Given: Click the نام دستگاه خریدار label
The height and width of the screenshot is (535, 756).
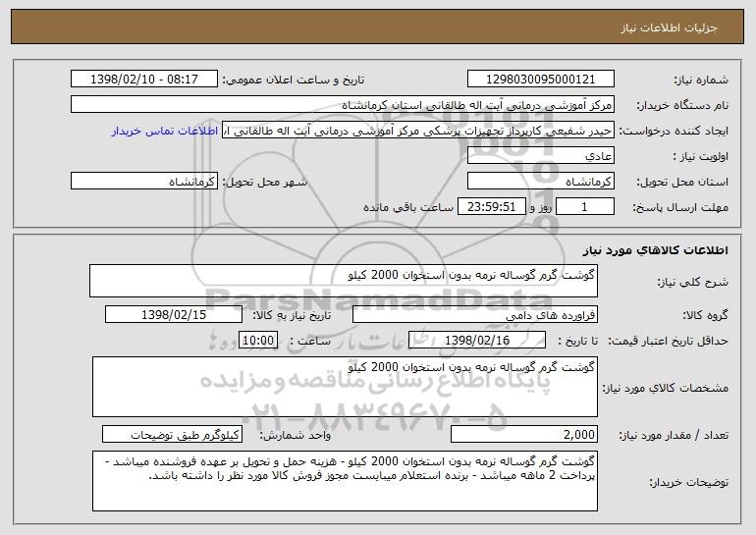Looking at the screenshot, I should point(682,105).
